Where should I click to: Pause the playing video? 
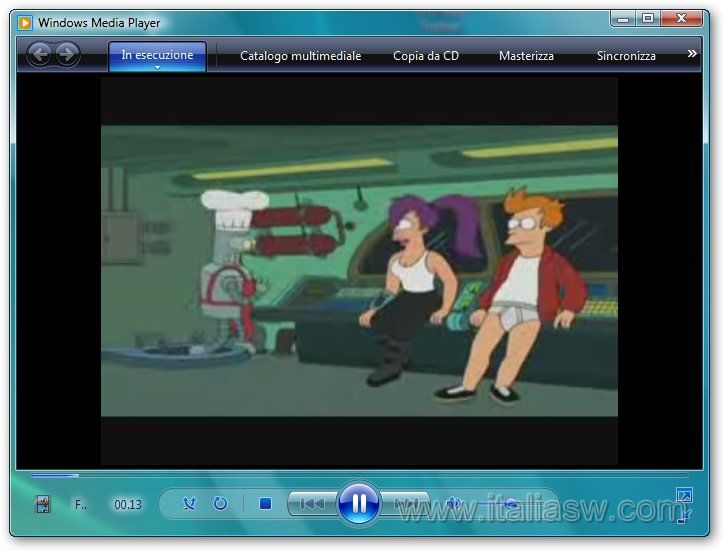click(359, 503)
